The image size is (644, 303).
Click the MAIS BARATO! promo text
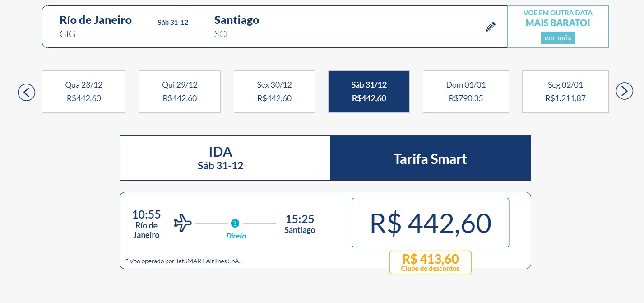pos(558,23)
